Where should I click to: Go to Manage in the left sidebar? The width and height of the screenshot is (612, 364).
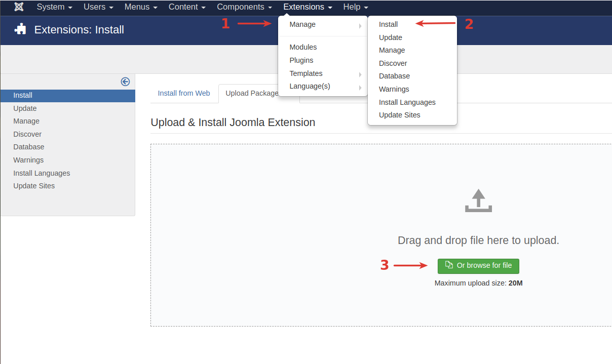point(68,121)
